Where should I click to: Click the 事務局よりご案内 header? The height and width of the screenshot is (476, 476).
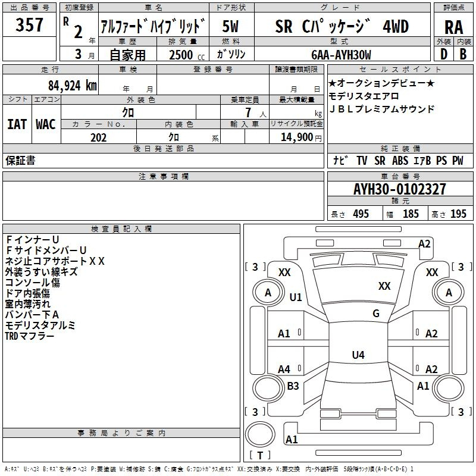pyautogui.click(x=121, y=433)
